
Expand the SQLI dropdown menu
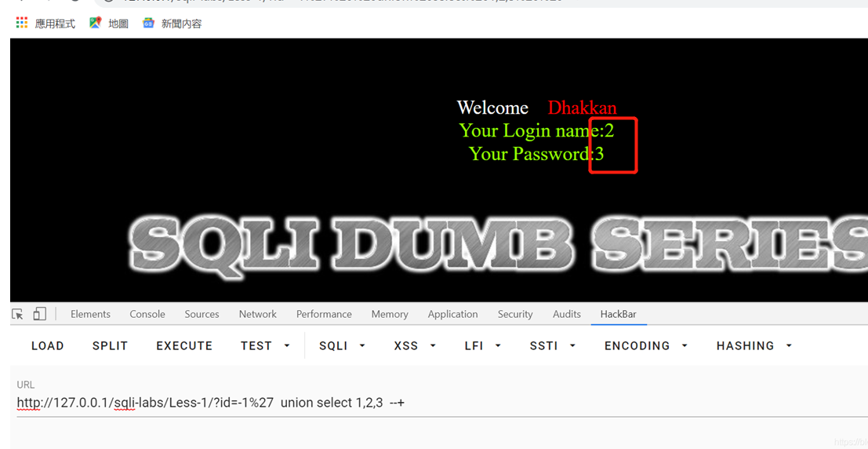[x=342, y=346]
